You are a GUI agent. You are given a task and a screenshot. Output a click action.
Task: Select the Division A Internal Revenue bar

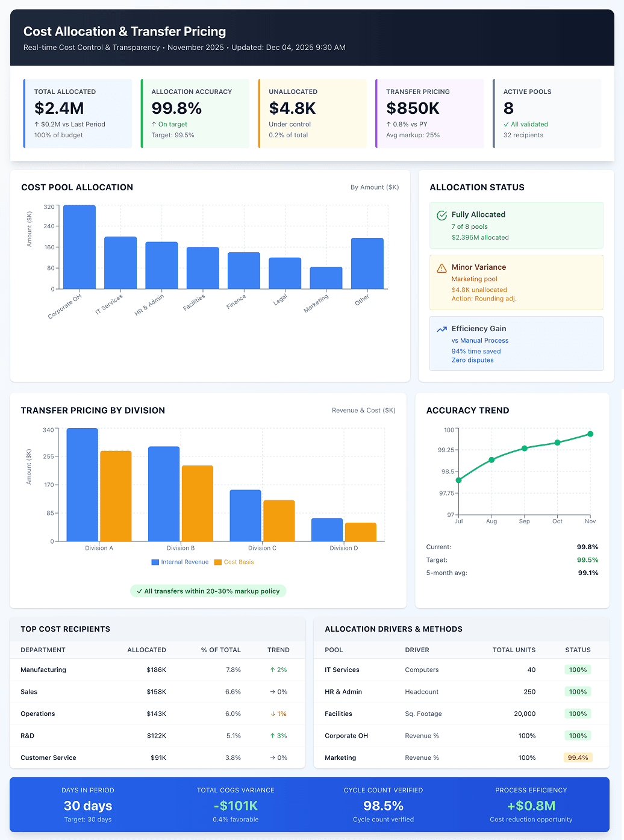pyautogui.click(x=83, y=485)
